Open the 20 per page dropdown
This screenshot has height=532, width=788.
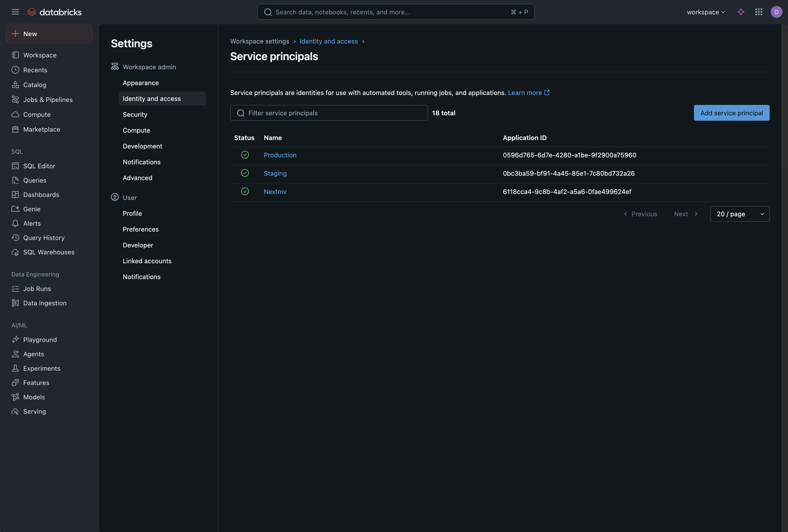[739, 214]
